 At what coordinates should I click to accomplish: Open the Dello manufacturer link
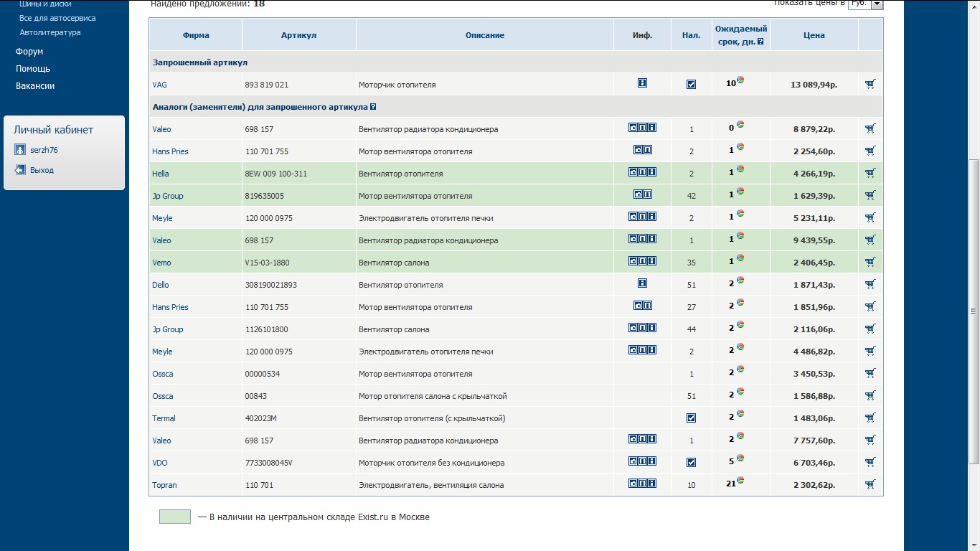(161, 285)
